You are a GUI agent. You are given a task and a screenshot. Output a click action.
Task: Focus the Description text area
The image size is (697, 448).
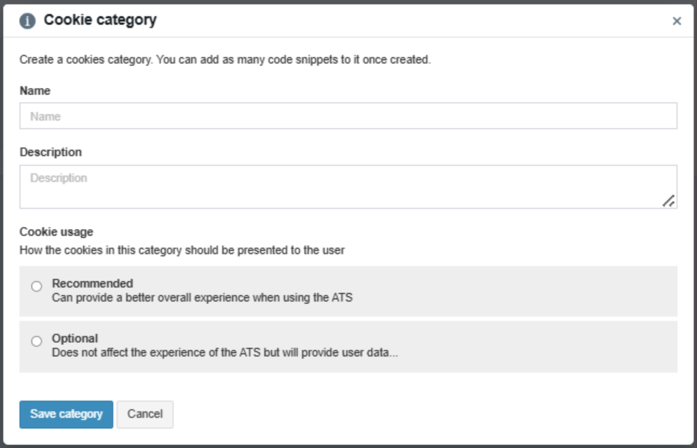(x=348, y=187)
